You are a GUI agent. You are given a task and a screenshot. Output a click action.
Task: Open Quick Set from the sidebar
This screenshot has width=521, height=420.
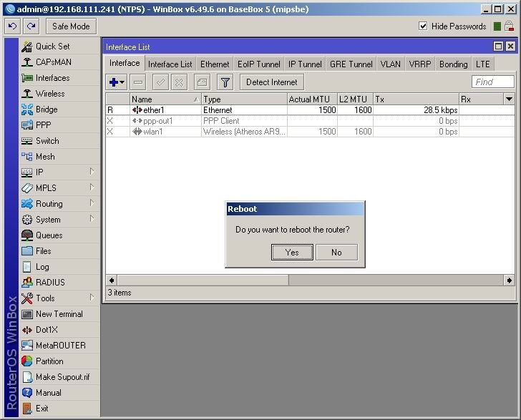point(52,46)
